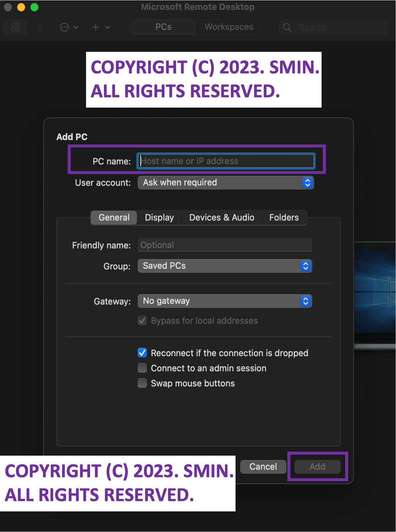Switch to grid view icon in toolbar

click(x=15, y=27)
